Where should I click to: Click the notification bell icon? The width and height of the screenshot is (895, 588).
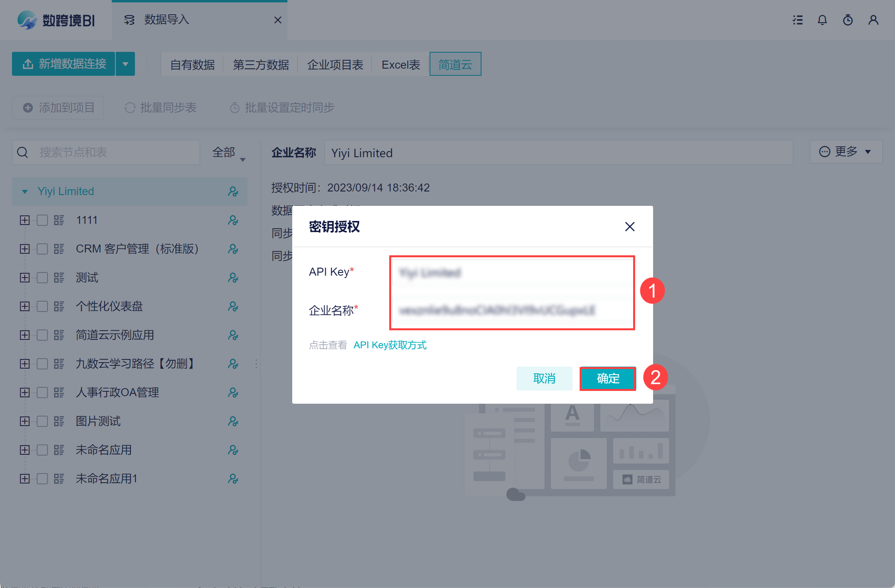pos(822,20)
